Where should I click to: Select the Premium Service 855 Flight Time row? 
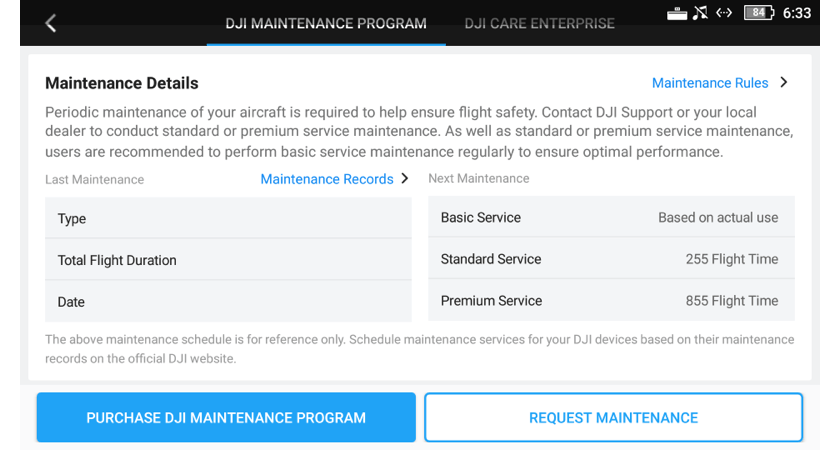pos(611,301)
